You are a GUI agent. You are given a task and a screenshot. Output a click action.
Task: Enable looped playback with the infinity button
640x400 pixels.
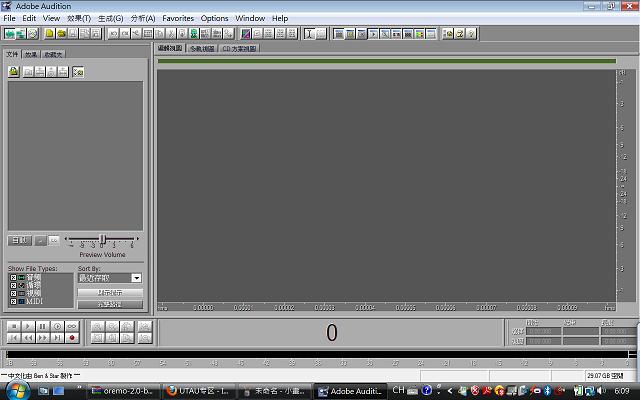72,326
